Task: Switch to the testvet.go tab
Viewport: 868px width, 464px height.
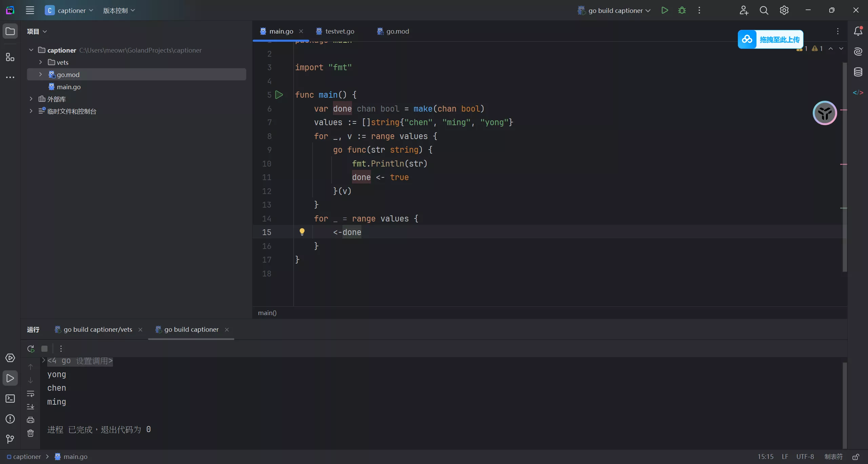Action: tap(339, 31)
